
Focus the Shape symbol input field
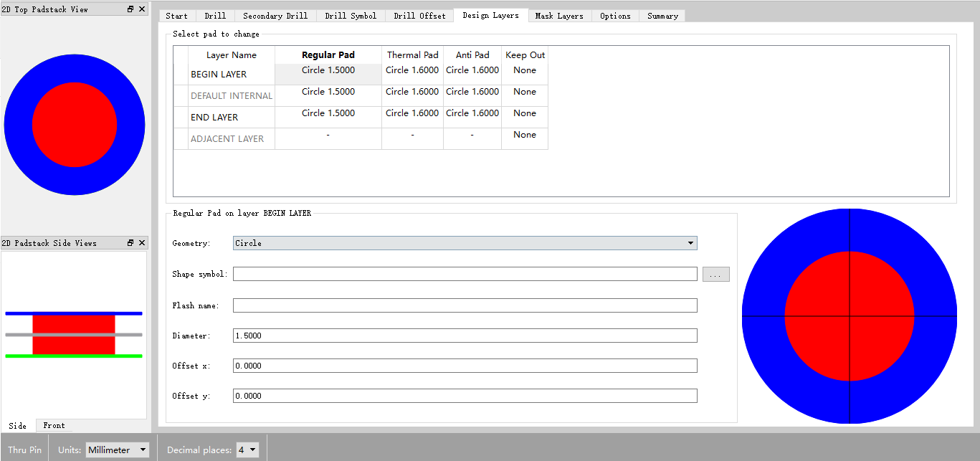click(x=465, y=274)
